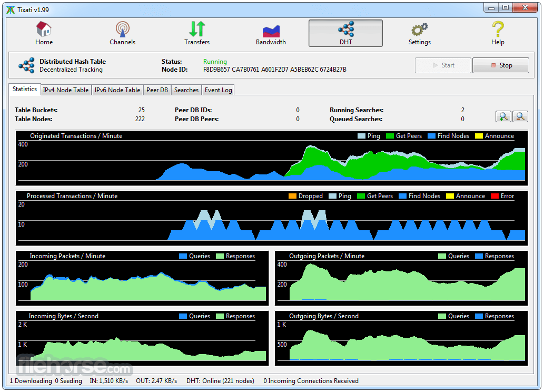The height and width of the screenshot is (392, 544).
Task: Open the Searches tab
Action: click(x=186, y=90)
